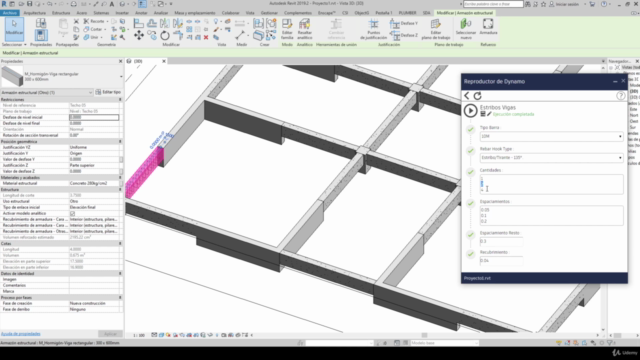Click the Cantidades input box
Image resolution: width=640 pixels, height=360 pixels.
(x=551, y=184)
